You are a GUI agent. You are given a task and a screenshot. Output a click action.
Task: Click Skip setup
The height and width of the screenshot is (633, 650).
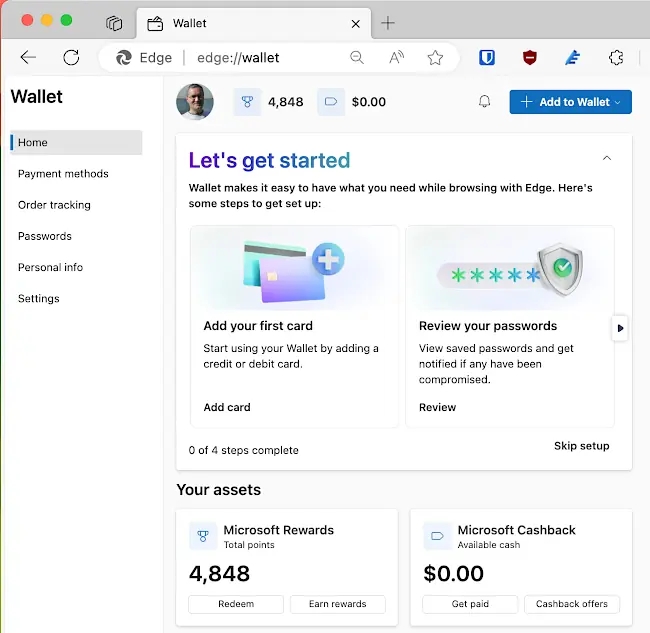pyautogui.click(x=582, y=446)
